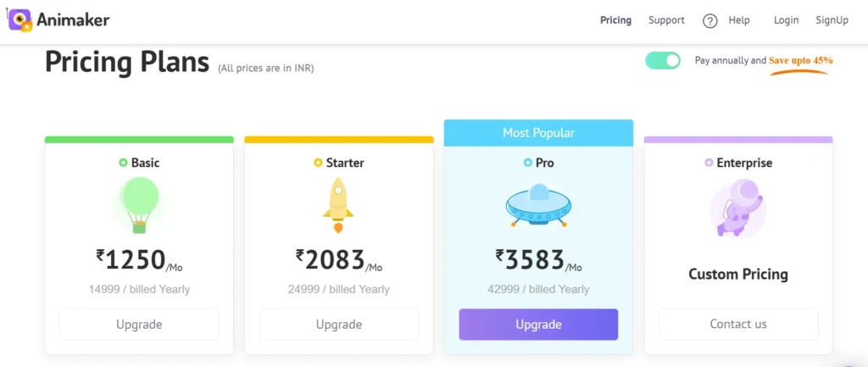The image size is (868, 367).
Task: Open the Support menu item
Action: click(x=666, y=20)
